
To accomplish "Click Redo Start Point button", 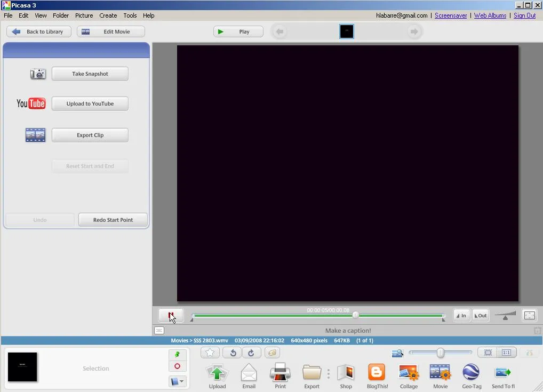I will pyautogui.click(x=113, y=220).
